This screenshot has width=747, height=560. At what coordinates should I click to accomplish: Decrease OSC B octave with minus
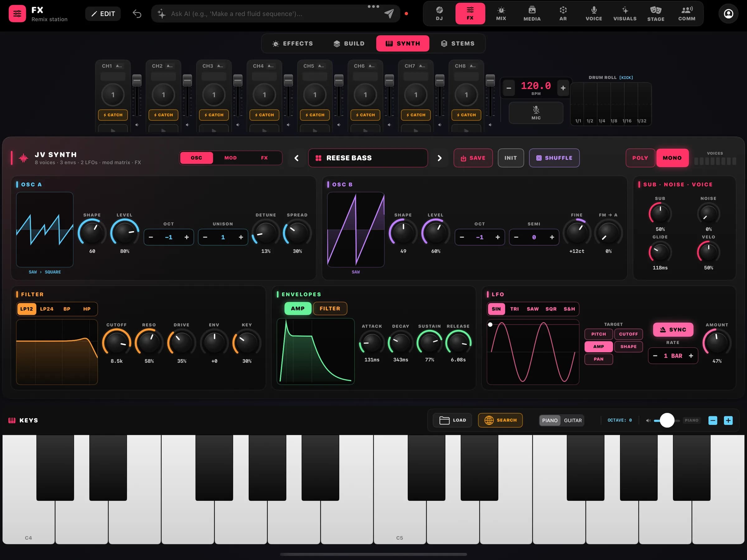pyautogui.click(x=462, y=237)
